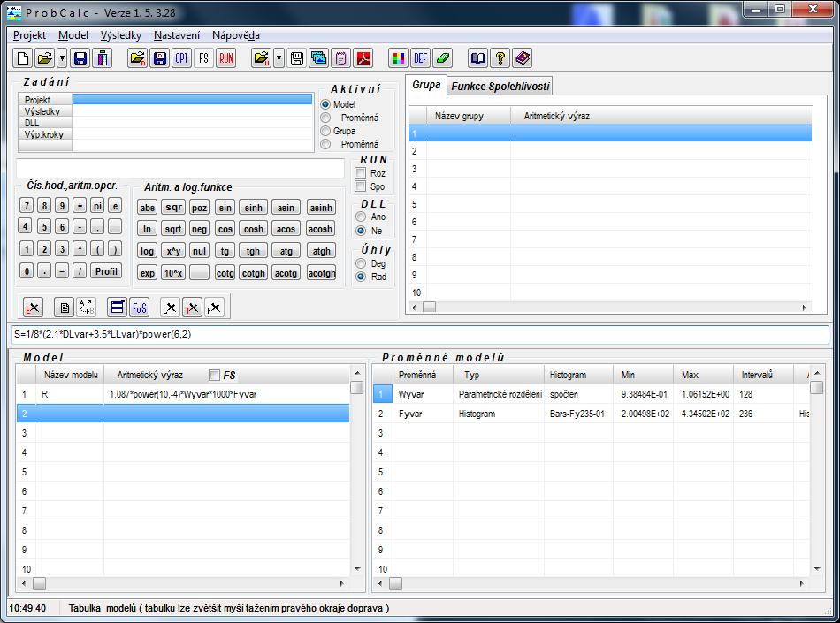Screen dimensions: 840x623
Task: Click the open folder icon marked D
Action: 138,57
